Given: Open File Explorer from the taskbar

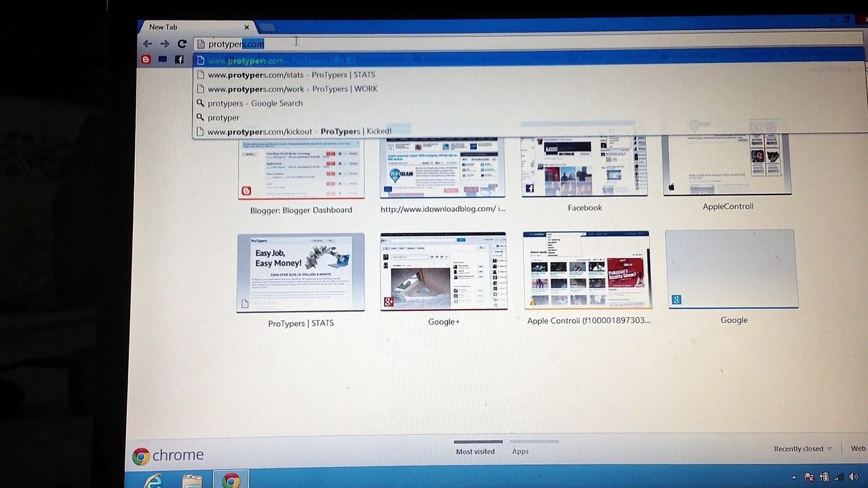Looking at the screenshot, I should (x=193, y=480).
